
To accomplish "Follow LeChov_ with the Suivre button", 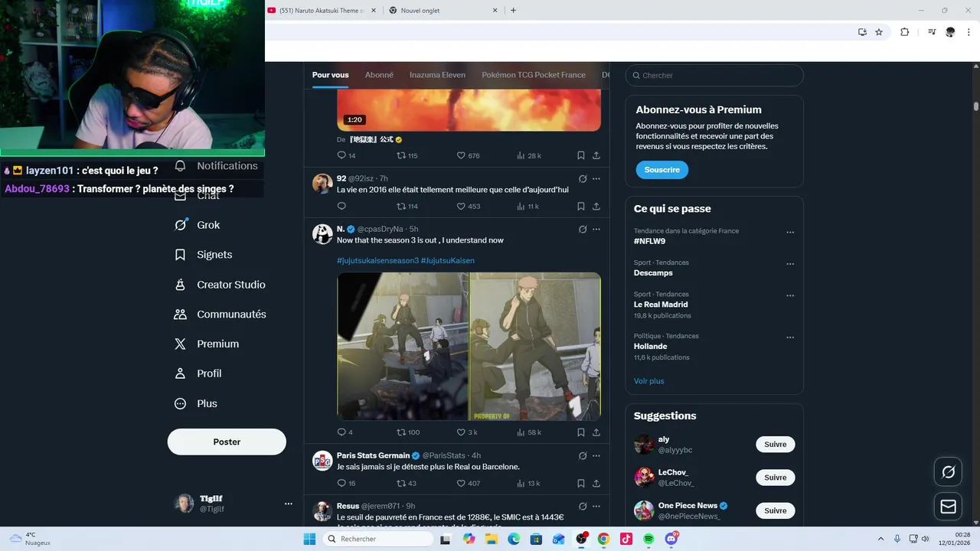I will click(776, 478).
